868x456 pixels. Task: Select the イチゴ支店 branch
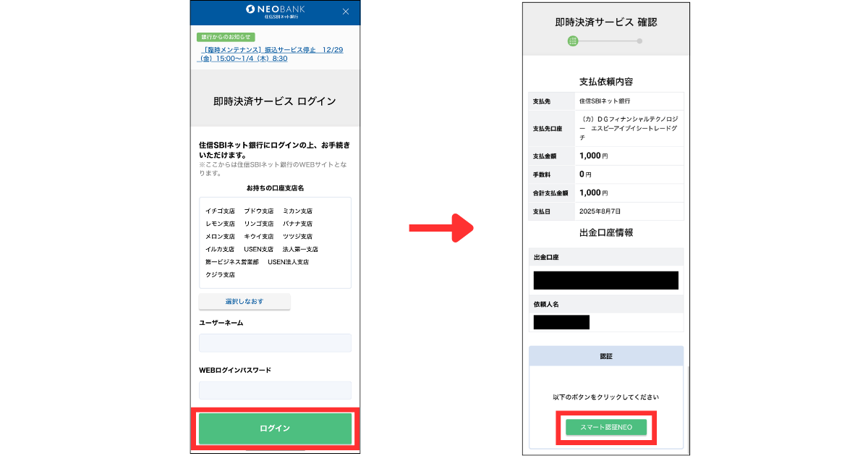point(220,211)
